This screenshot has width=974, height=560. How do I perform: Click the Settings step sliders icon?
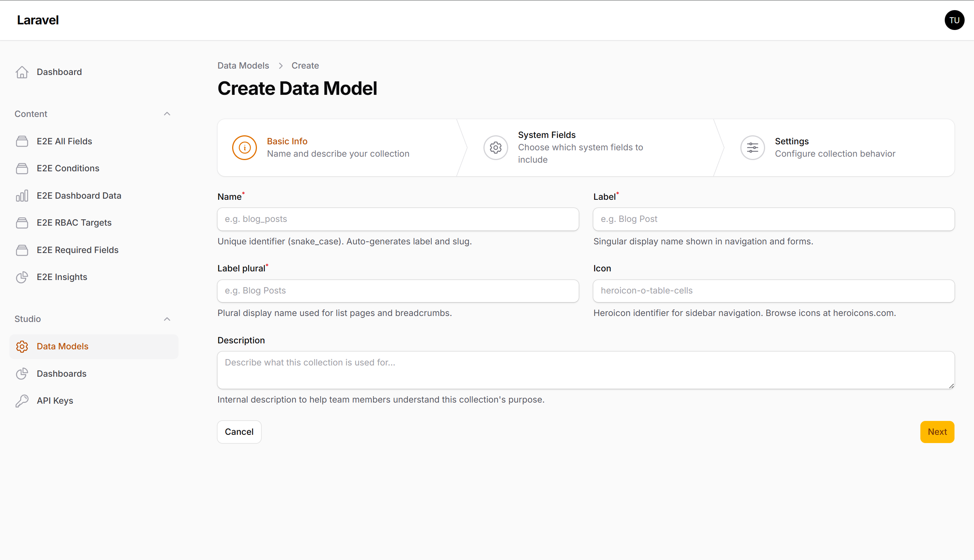click(x=752, y=147)
